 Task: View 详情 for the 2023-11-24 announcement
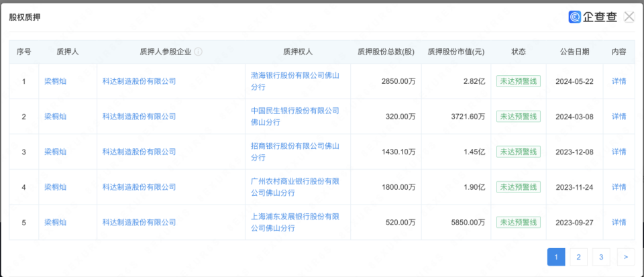(619, 187)
